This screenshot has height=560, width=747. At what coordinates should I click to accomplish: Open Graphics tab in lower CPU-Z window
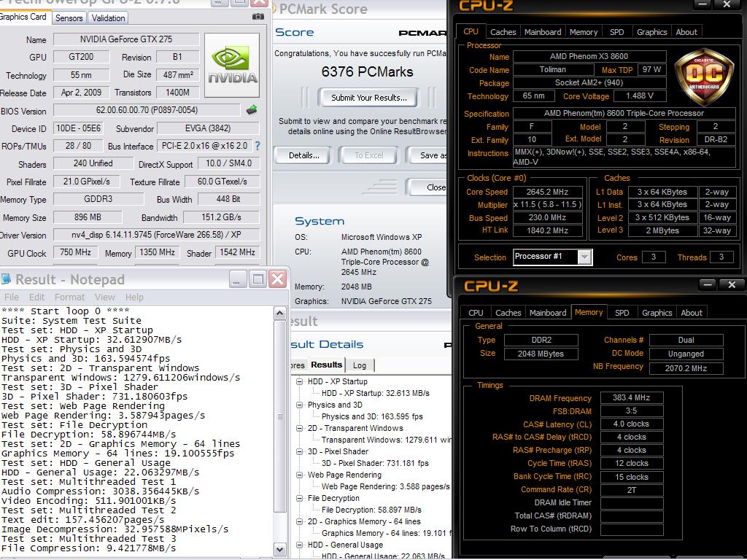pos(657,313)
